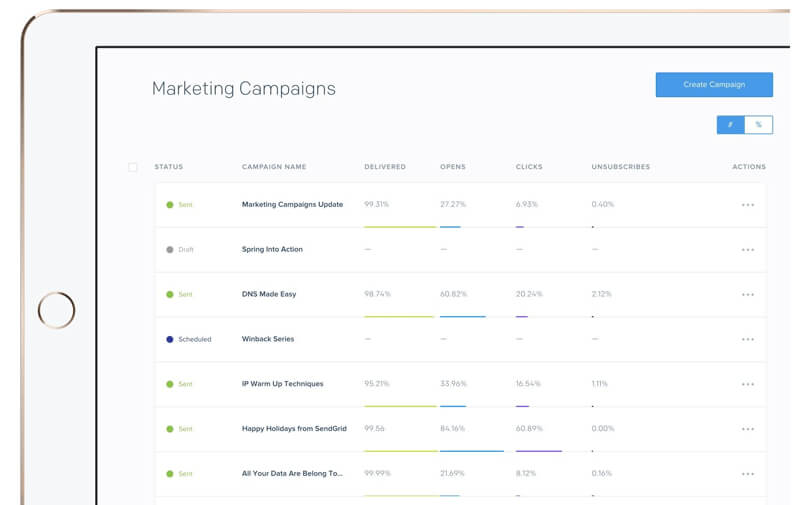The height and width of the screenshot is (505, 800).
Task: Open the Spring Into Action campaign
Action: pos(272,249)
